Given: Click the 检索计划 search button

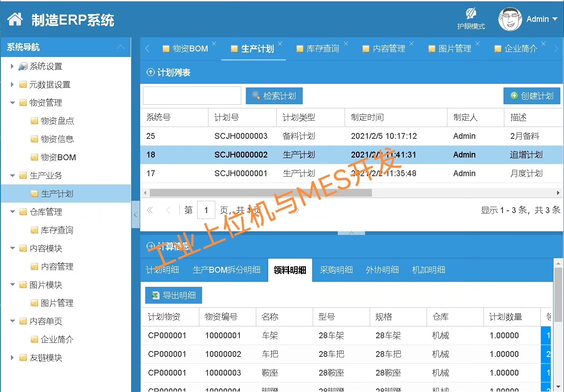Looking at the screenshot, I should [x=274, y=96].
